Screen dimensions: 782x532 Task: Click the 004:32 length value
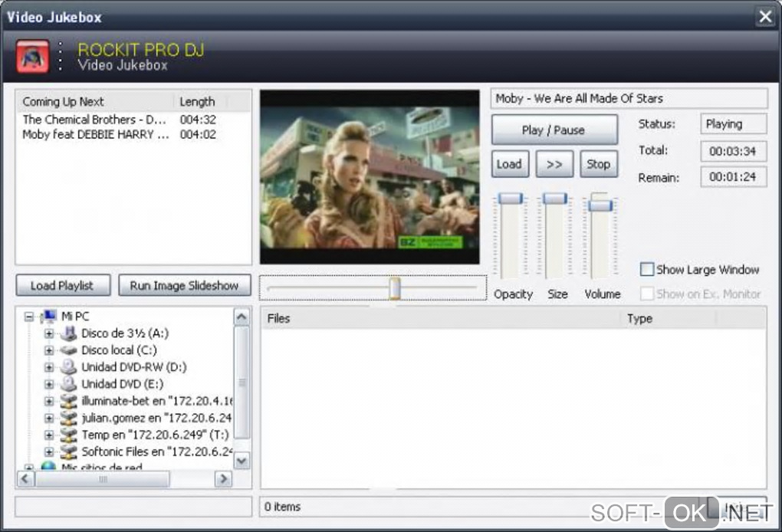pos(198,120)
